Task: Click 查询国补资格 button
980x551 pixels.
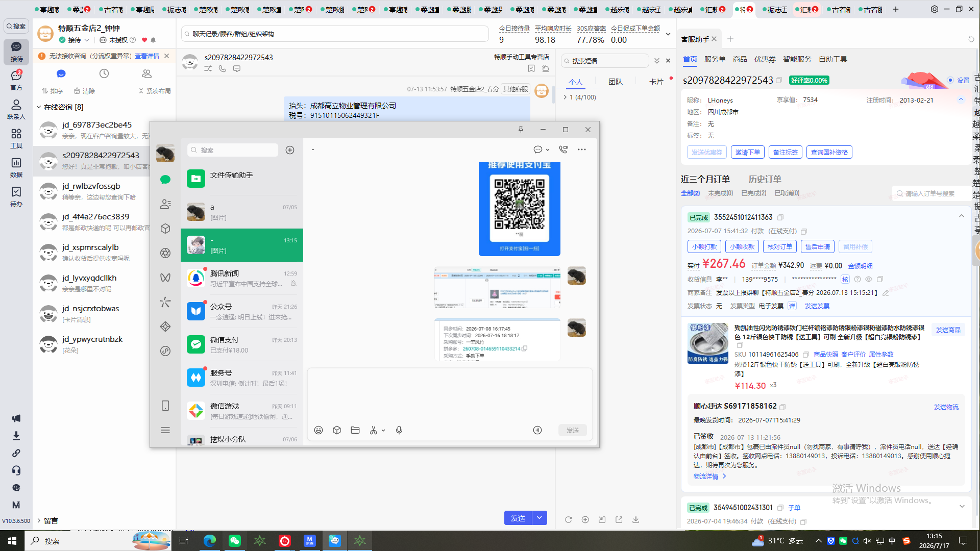Action: pyautogui.click(x=829, y=152)
